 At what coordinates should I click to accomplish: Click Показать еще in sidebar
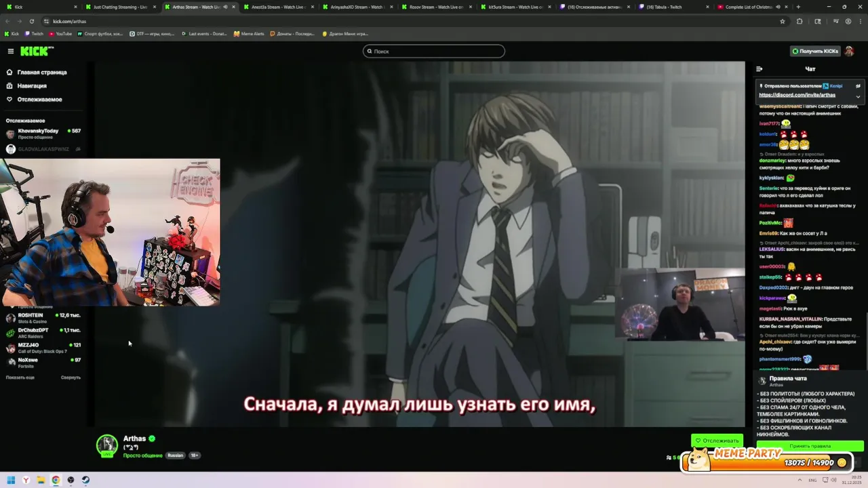pos(20,378)
